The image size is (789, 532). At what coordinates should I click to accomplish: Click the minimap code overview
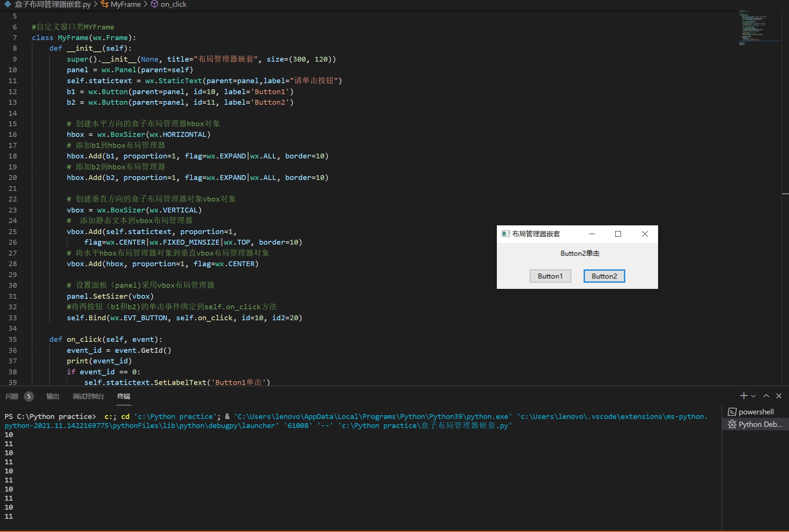coord(755,26)
